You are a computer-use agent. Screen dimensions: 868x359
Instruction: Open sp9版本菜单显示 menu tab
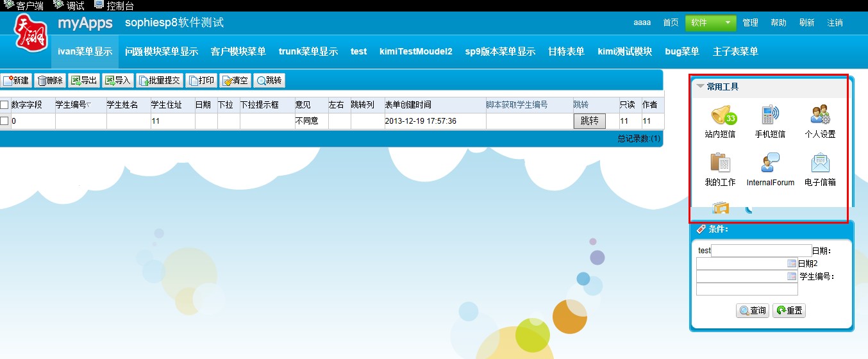point(500,51)
